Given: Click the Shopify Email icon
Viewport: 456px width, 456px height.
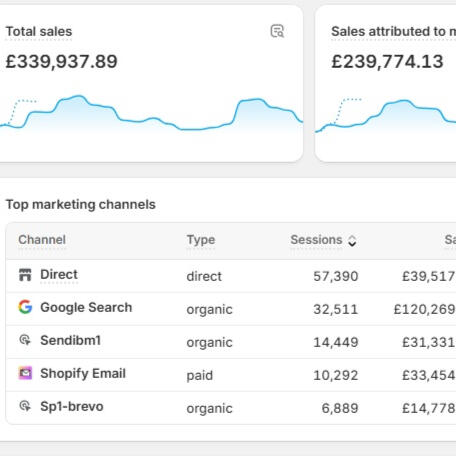Looking at the screenshot, I should click(x=25, y=373).
